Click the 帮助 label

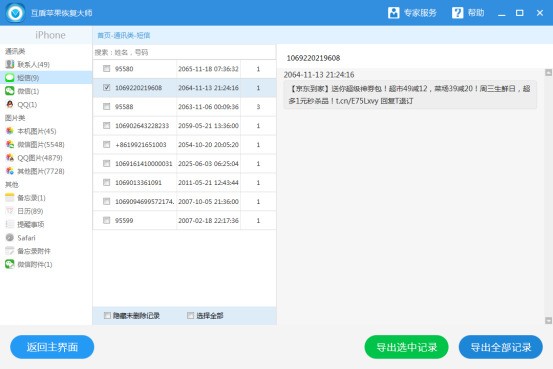[x=476, y=13]
